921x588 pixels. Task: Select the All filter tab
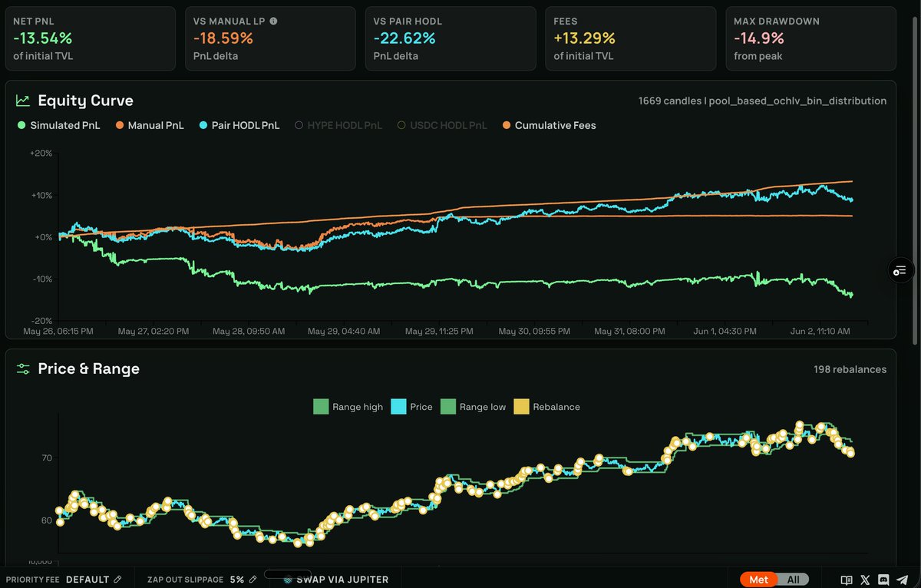pyautogui.click(x=794, y=580)
